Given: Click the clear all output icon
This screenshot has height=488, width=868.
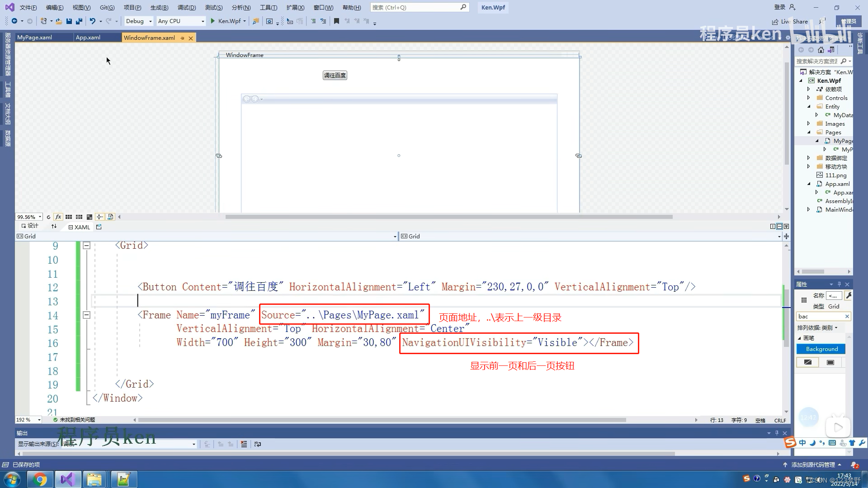Looking at the screenshot, I should [x=244, y=444].
